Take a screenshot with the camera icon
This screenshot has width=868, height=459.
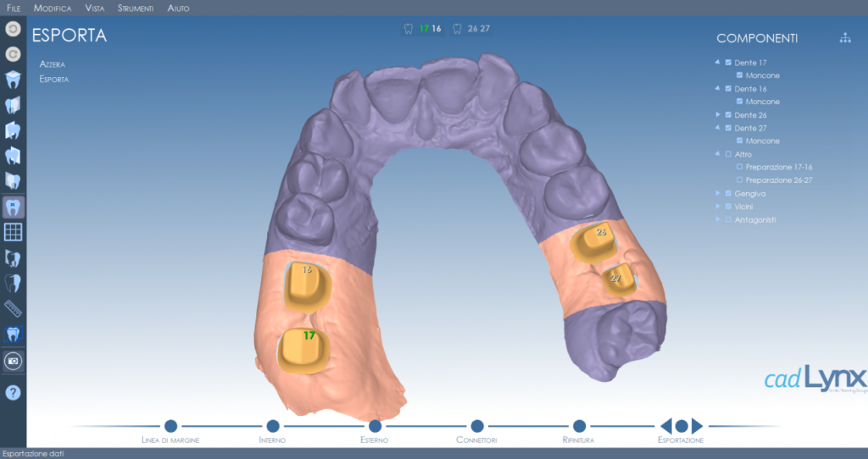pos(13,361)
